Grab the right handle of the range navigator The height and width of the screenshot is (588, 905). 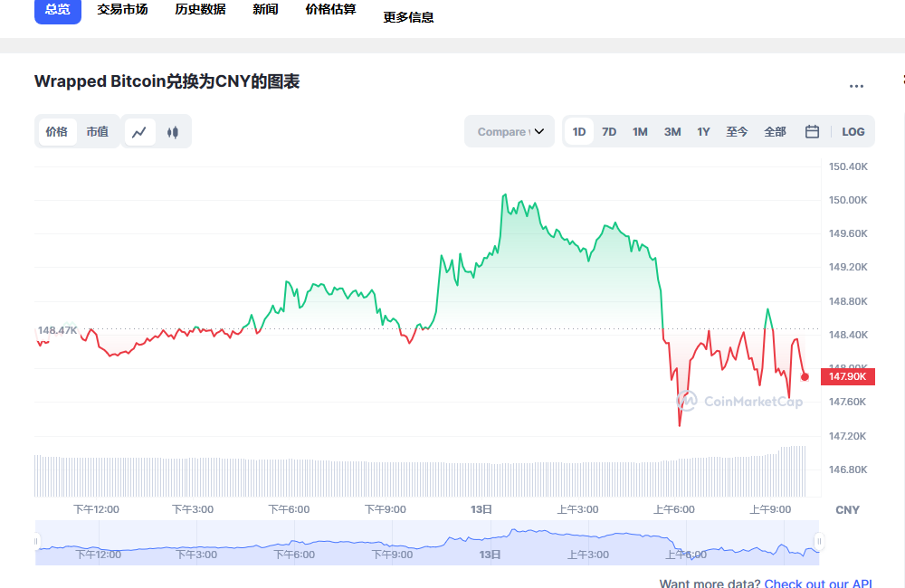[819, 541]
